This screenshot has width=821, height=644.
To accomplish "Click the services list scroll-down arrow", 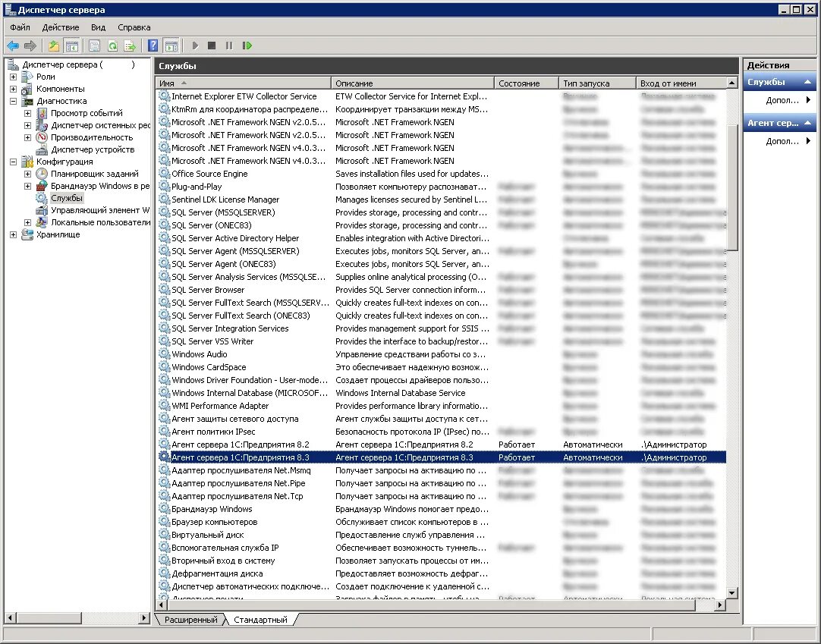I will point(732,593).
